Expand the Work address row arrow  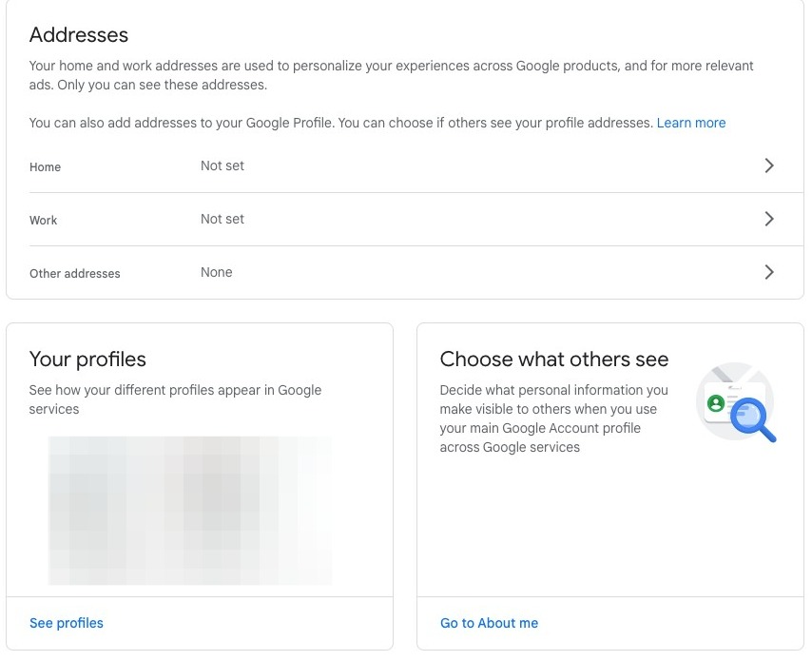point(769,219)
